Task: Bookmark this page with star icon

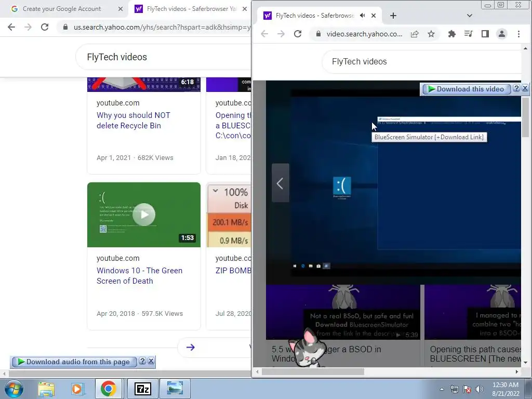Action: [x=431, y=34]
